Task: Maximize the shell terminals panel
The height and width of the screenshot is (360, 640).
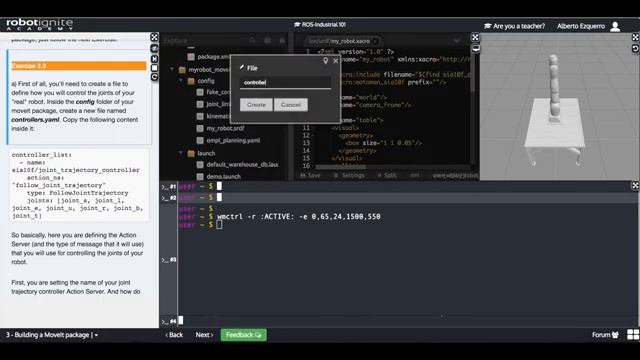Action: (636, 186)
